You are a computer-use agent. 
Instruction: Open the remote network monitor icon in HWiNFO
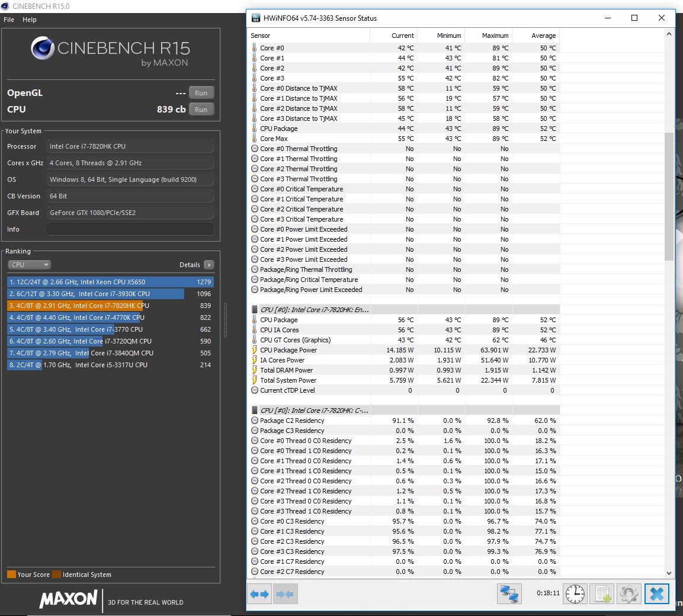pos(509,593)
